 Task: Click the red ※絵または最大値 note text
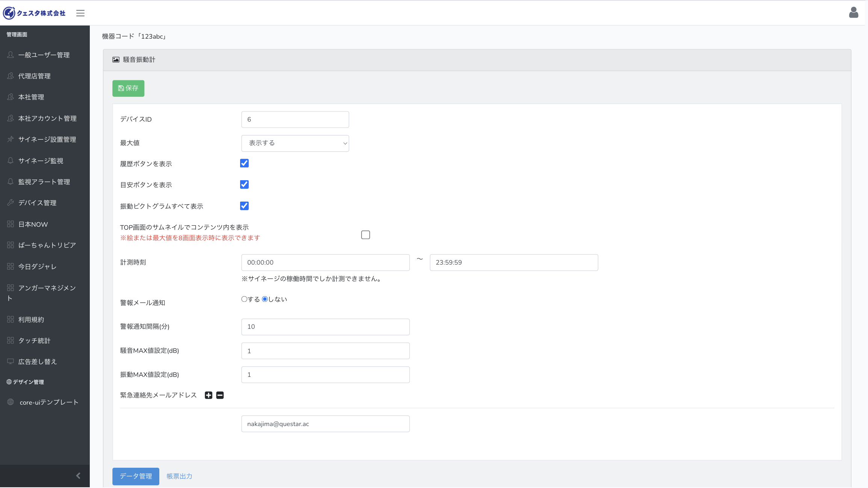tap(190, 238)
